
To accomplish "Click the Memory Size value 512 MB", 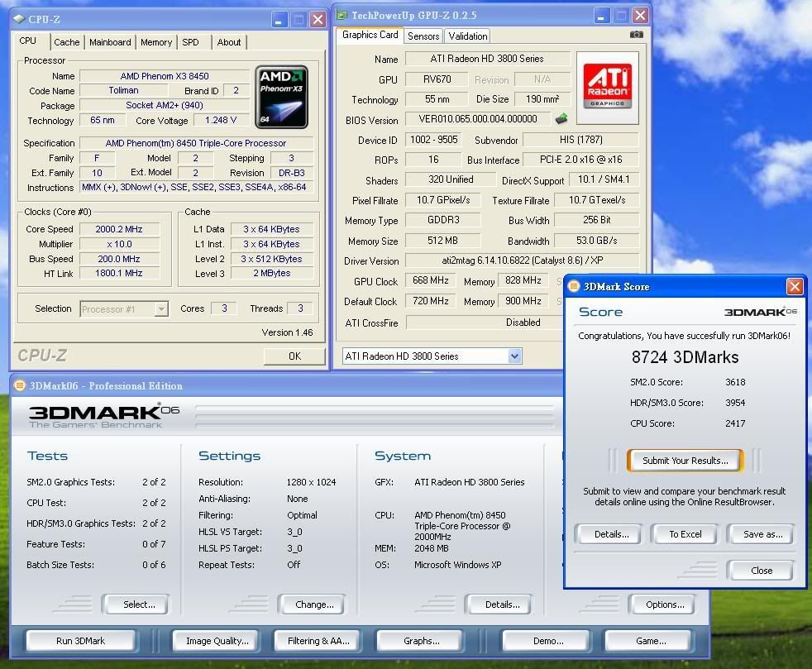I will pos(442,241).
